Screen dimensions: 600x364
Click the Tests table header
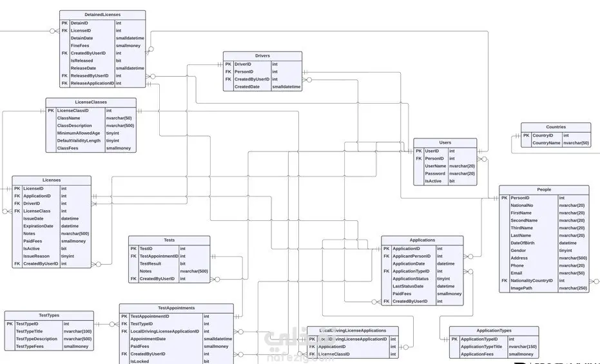point(169,240)
